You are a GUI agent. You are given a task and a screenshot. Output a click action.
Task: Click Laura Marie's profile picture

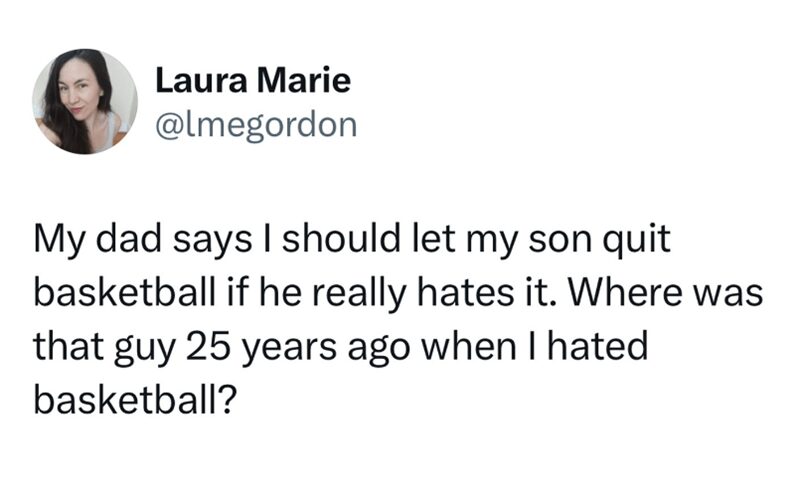point(85,101)
